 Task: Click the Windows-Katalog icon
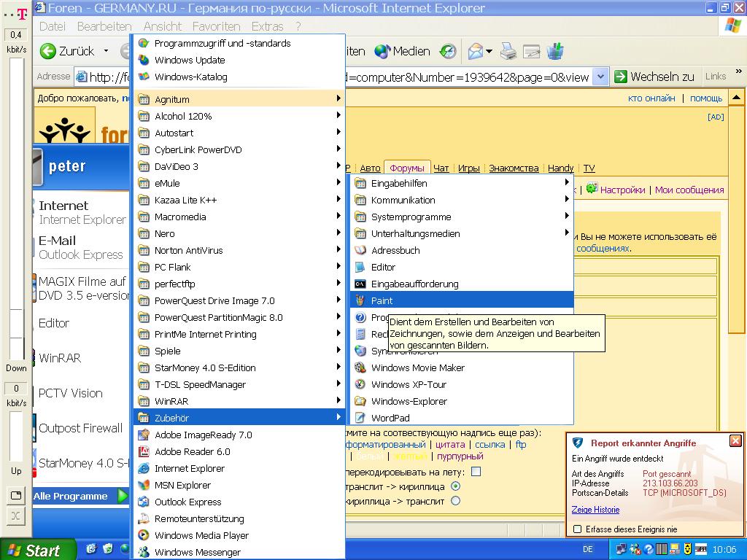coord(144,77)
